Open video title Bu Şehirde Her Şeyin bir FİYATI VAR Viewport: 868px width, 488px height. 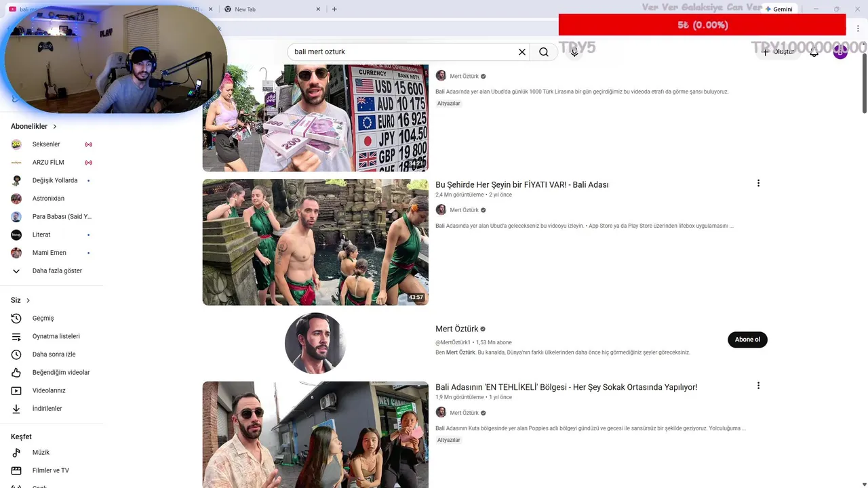tap(522, 184)
